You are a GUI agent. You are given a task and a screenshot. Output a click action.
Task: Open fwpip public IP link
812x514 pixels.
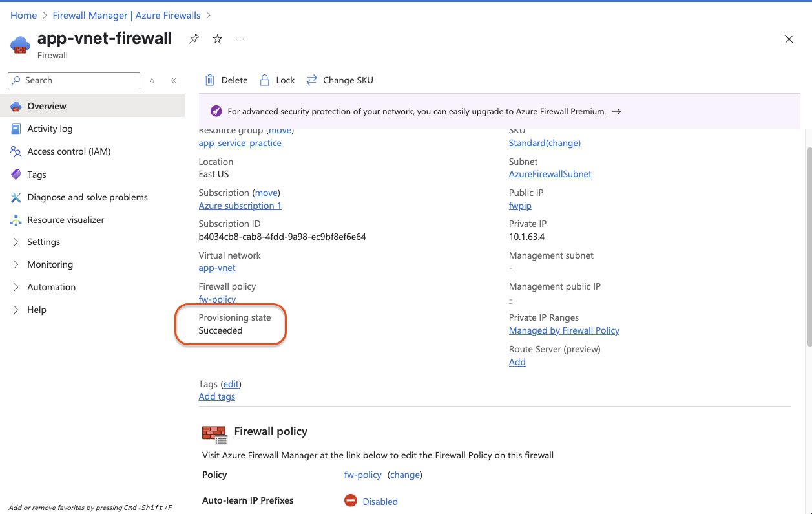pos(520,206)
